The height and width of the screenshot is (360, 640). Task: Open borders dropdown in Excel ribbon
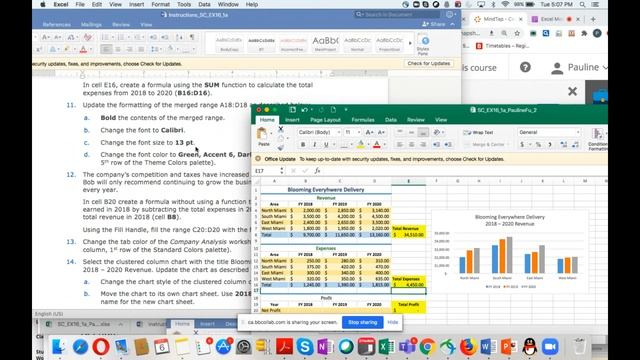click(351, 145)
